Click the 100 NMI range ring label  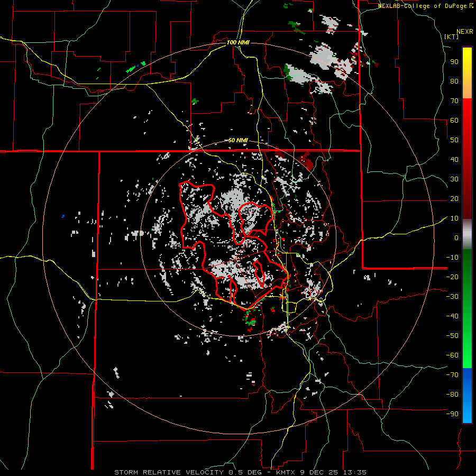(x=237, y=42)
